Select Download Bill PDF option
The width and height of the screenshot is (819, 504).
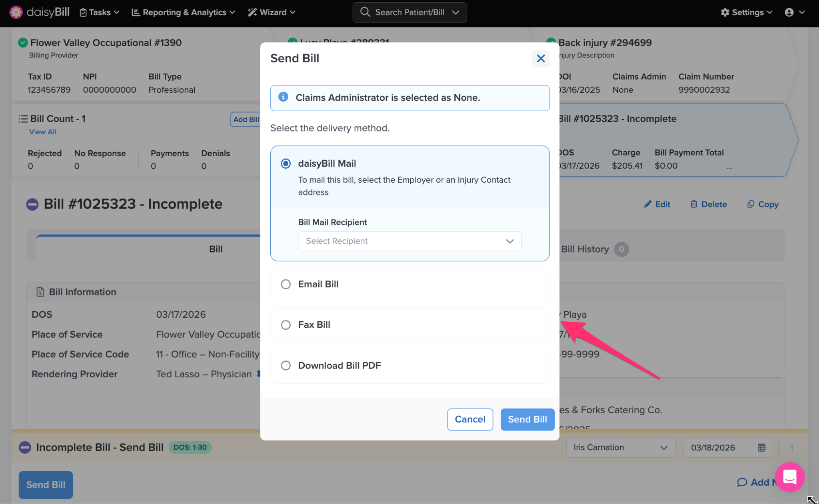click(286, 365)
